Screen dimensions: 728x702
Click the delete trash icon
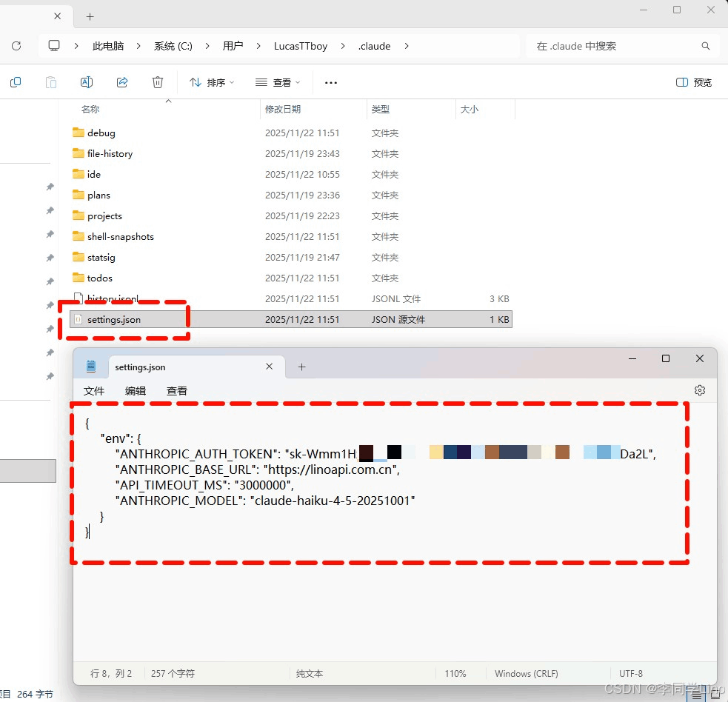click(158, 82)
